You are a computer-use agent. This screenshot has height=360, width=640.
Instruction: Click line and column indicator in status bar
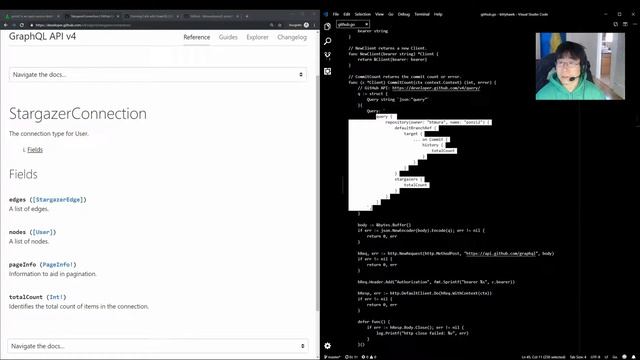click(x=543, y=357)
